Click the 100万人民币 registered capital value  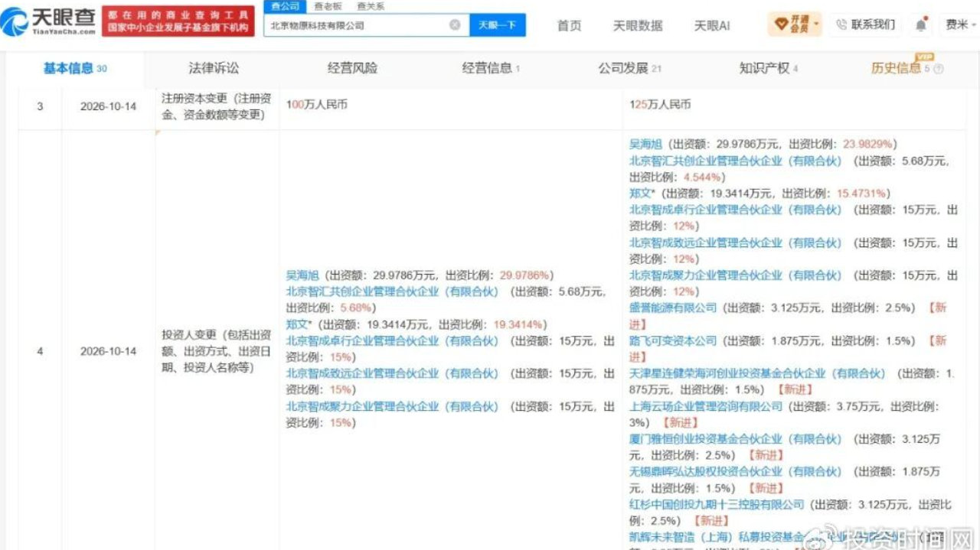[x=317, y=104]
